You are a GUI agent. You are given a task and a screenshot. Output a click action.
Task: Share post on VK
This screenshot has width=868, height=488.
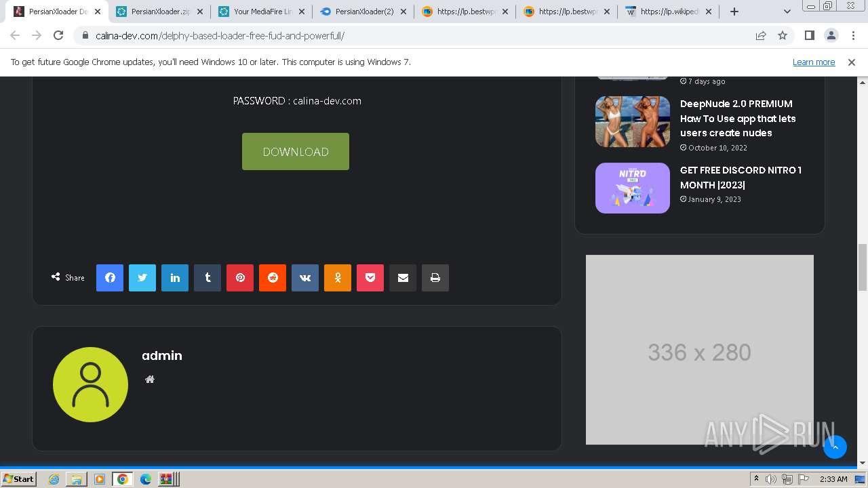[x=305, y=278]
